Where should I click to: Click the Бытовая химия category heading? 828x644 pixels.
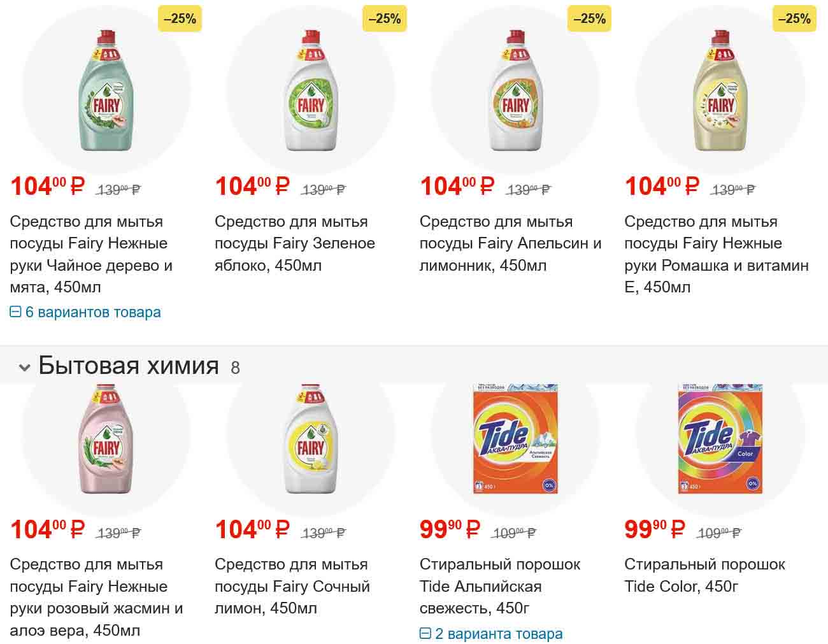(129, 366)
